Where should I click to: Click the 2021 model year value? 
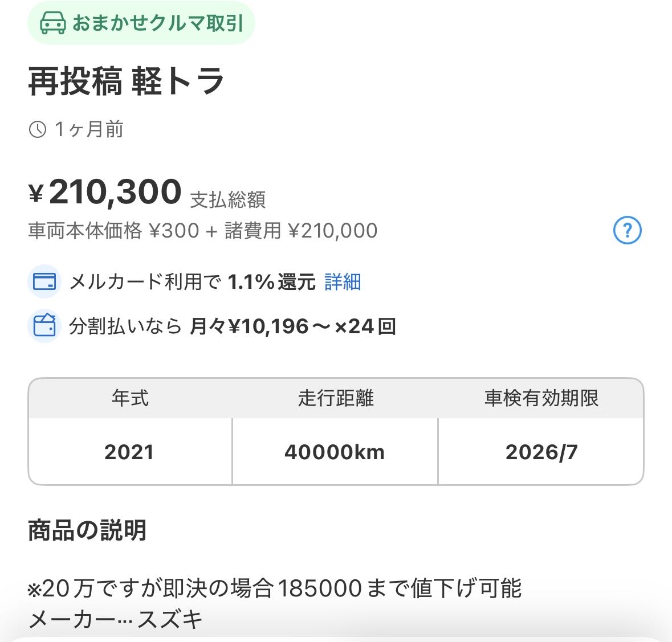click(x=129, y=452)
